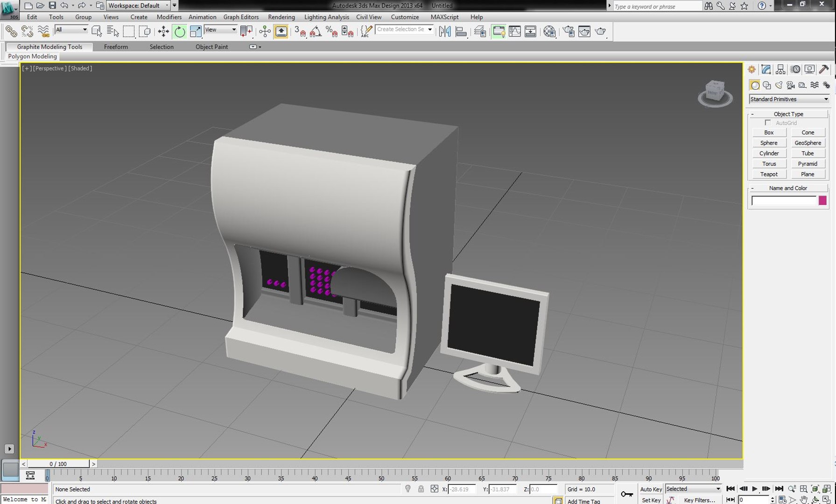Open Key Filters dialog
This screenshot has width=836, height=504.
pos(699,500)
